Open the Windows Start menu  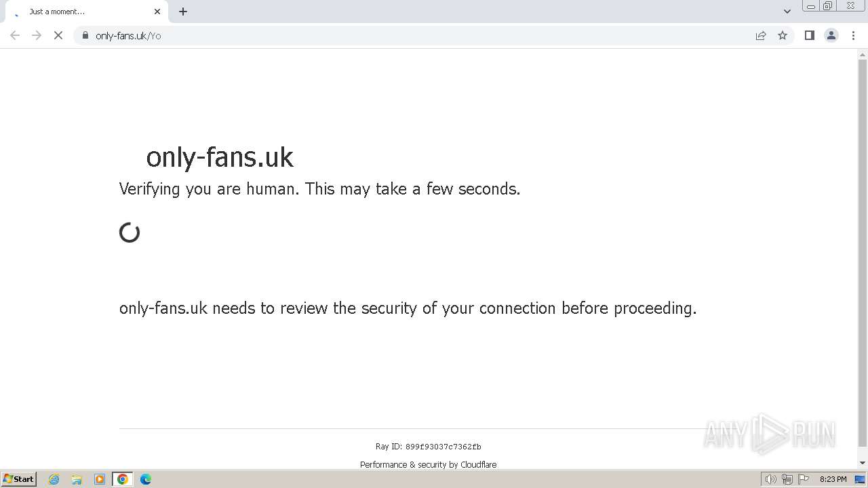19,479
